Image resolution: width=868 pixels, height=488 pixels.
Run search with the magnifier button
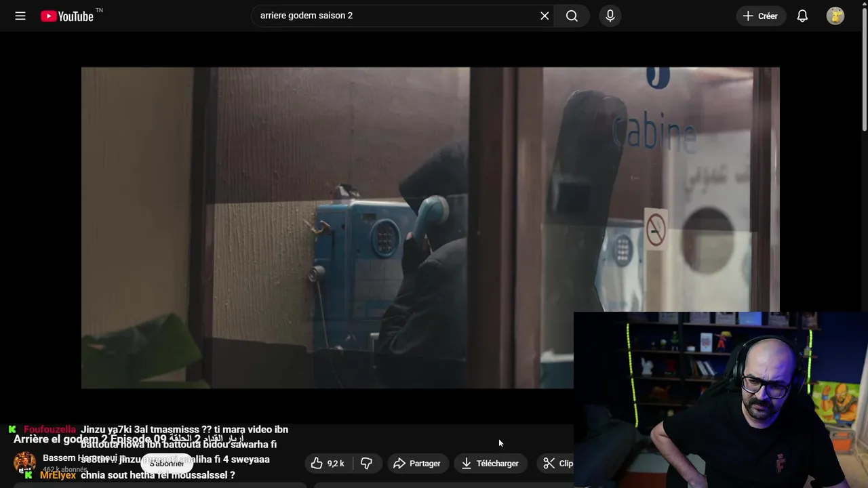[x=572, y=16]
